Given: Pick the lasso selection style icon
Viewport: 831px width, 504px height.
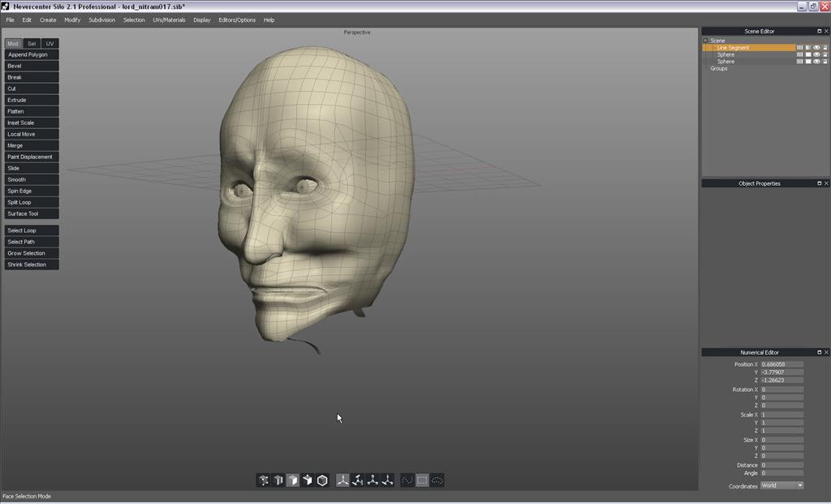Looking at the screenshot, I should click(437, 480).
